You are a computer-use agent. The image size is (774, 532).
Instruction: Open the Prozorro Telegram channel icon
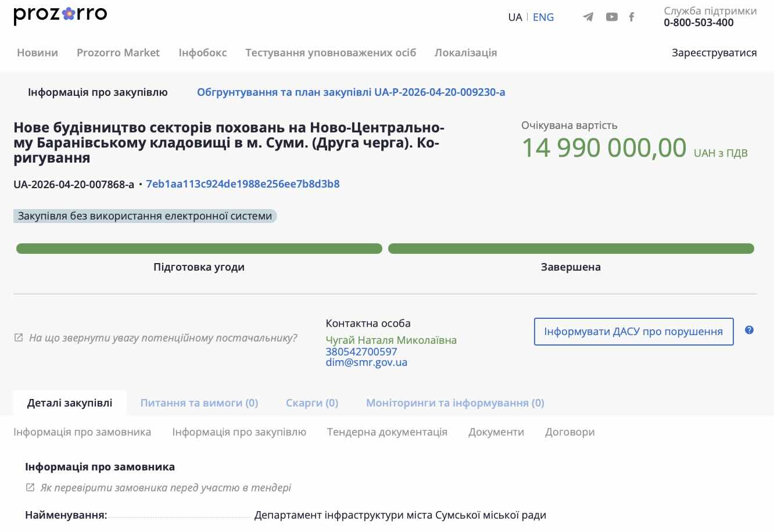[588, 17]
